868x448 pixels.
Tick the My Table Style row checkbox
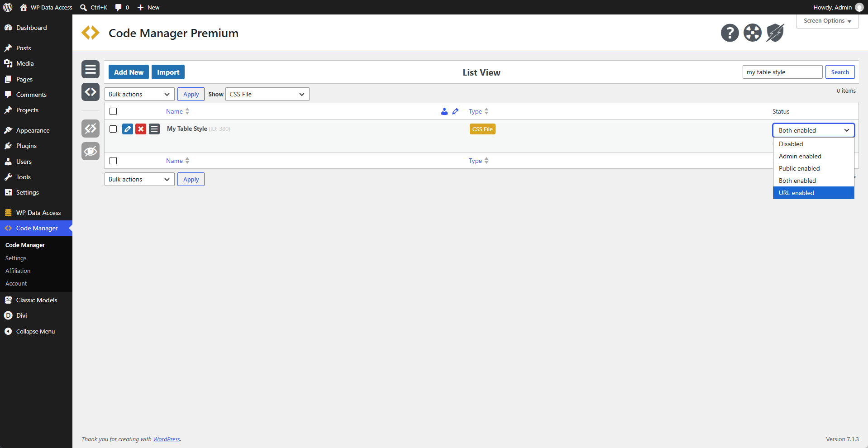pos(113,129)
